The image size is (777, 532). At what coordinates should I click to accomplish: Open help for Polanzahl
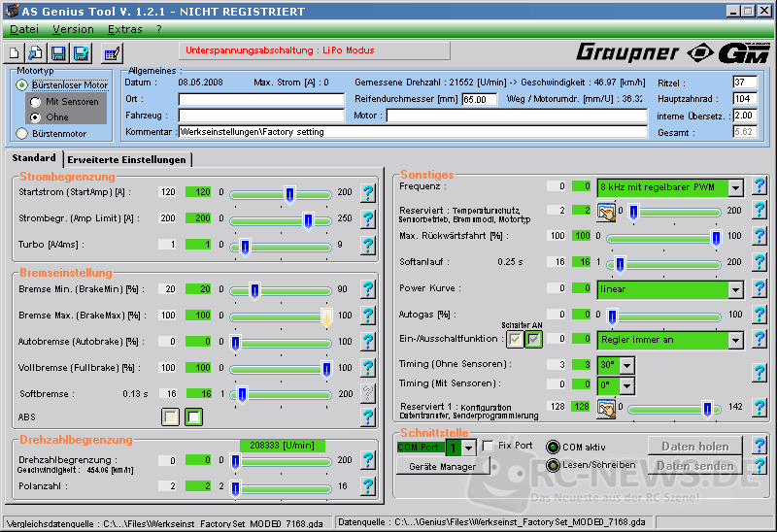point(368,486)
